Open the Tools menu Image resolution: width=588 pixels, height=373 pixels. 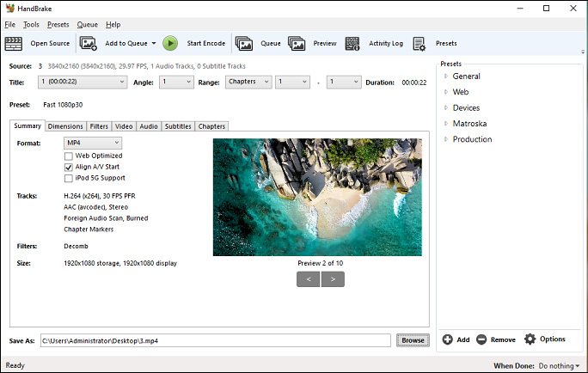31,25
